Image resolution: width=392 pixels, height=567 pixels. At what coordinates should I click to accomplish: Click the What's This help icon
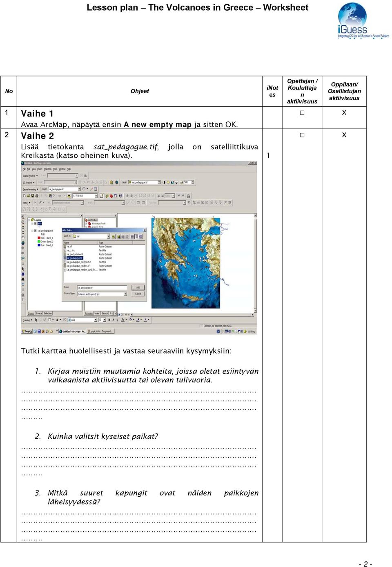[x=121, y=196]
